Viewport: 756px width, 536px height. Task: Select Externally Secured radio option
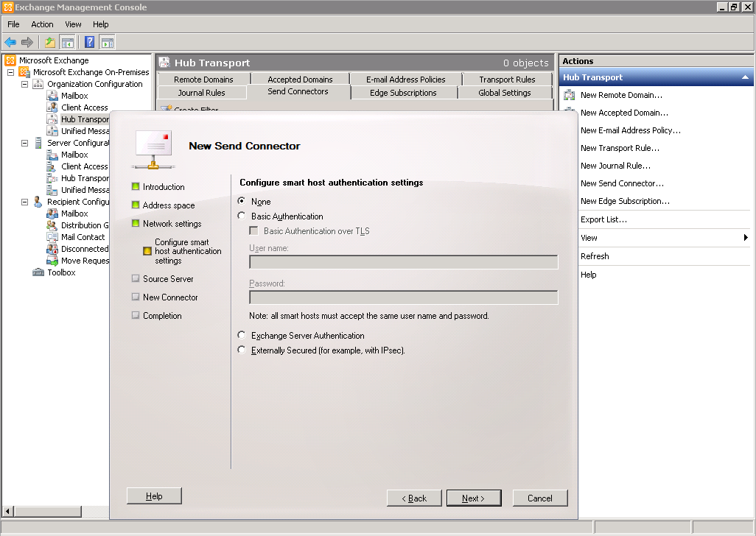point(242,350)
